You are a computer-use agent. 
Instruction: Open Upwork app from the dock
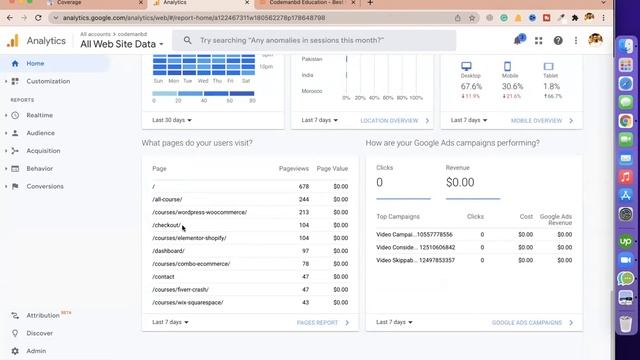(626, 241)
